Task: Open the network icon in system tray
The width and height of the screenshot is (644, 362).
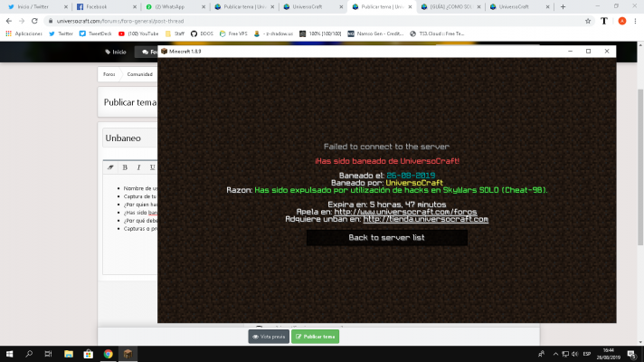Action: pos(565,354)
